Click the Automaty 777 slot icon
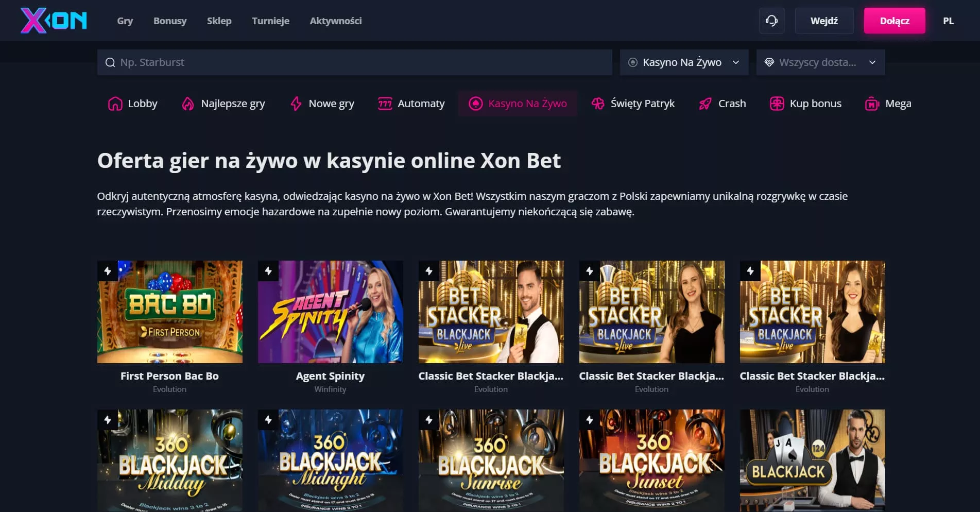Image resolution: width=980 pixels, height=512 pixels. (385, 104)
